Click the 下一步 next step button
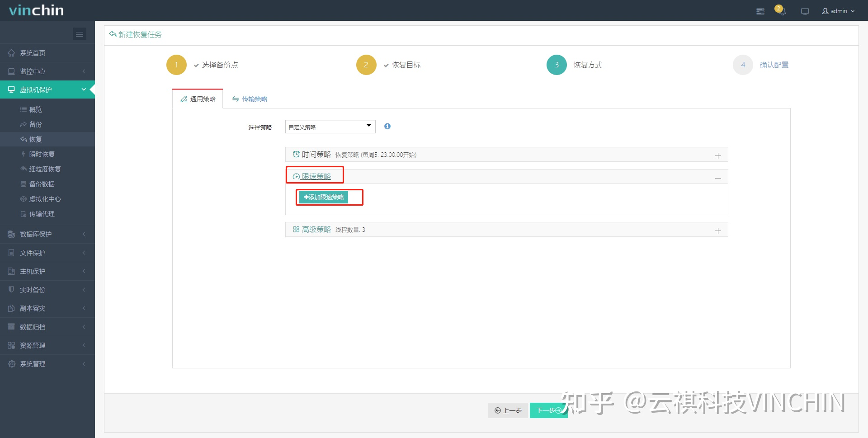This screenshot has width=868, height=438. pos(548,410)
